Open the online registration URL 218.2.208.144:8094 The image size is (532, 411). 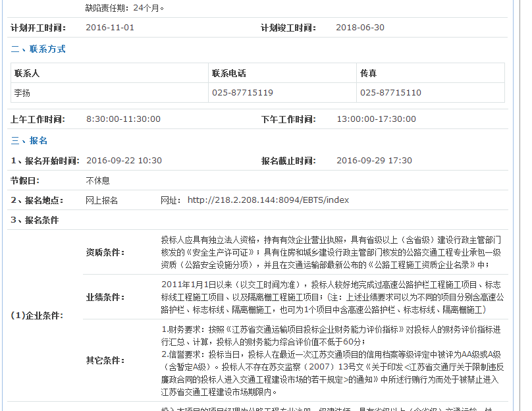click(x=268, y=200)
